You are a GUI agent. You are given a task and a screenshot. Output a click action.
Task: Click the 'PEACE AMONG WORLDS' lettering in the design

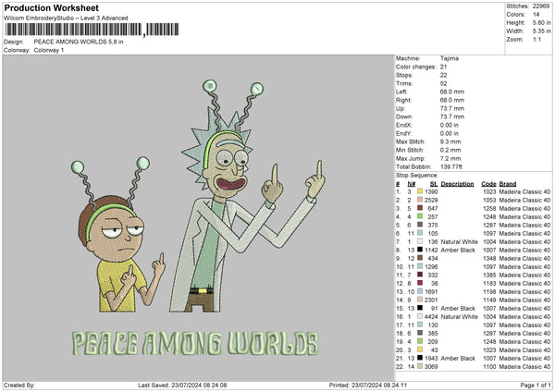pyautogui.click(x=195, y=343)
